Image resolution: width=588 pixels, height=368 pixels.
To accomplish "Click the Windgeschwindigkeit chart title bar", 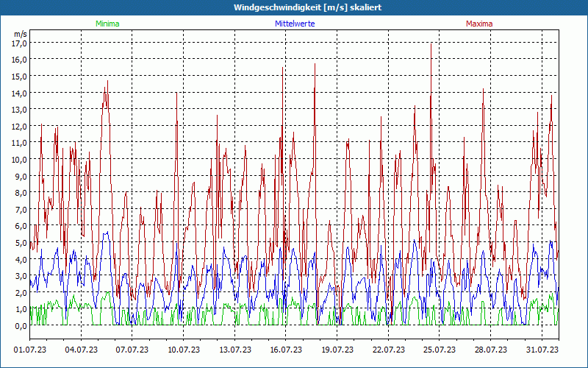I will 294,7.
